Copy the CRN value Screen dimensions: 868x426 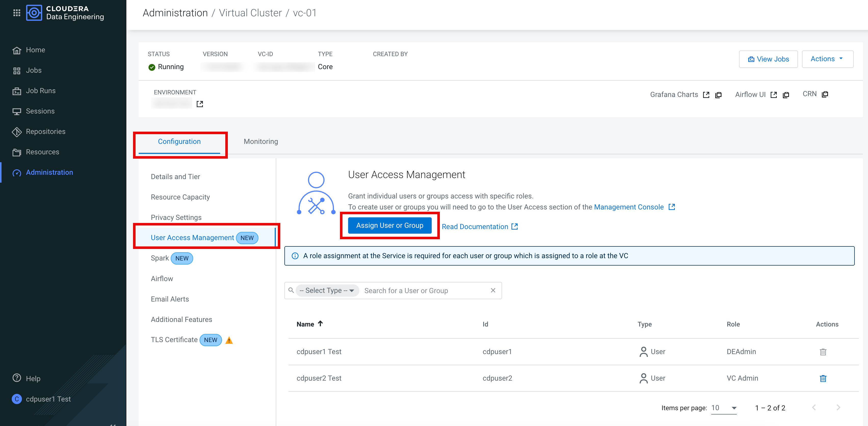[x=824, y=94]
